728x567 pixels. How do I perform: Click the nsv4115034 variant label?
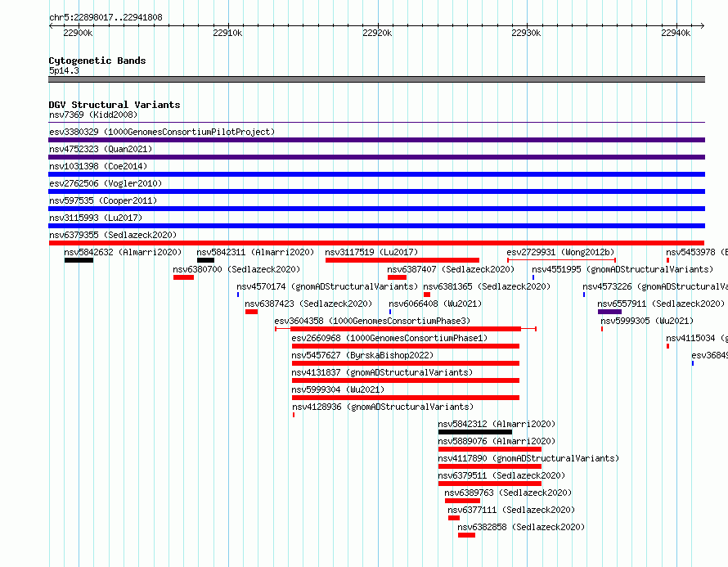(x=697, y=338)
